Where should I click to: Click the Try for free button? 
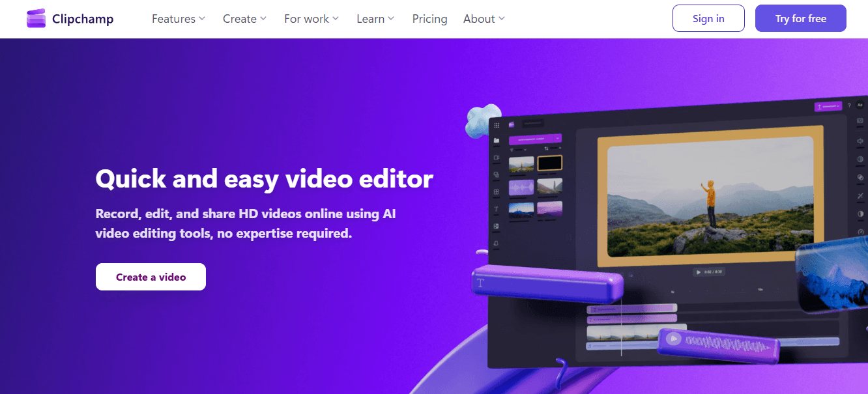coord(800,18)
